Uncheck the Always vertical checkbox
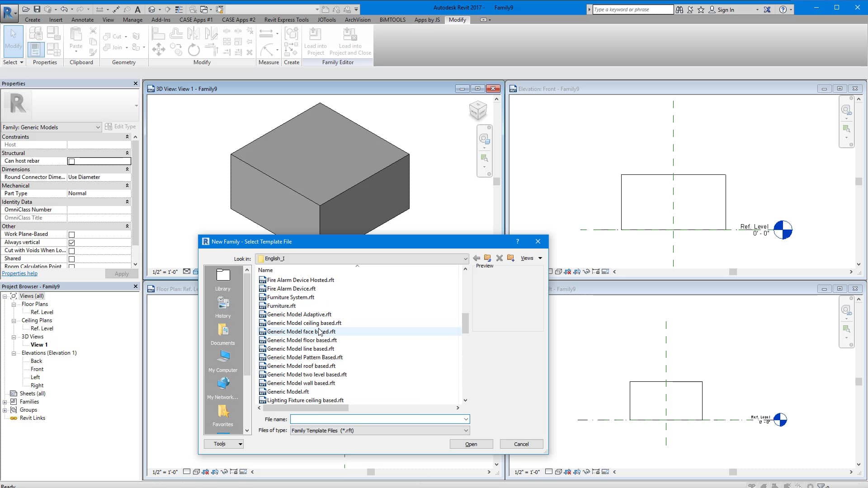 click(71, 242)
